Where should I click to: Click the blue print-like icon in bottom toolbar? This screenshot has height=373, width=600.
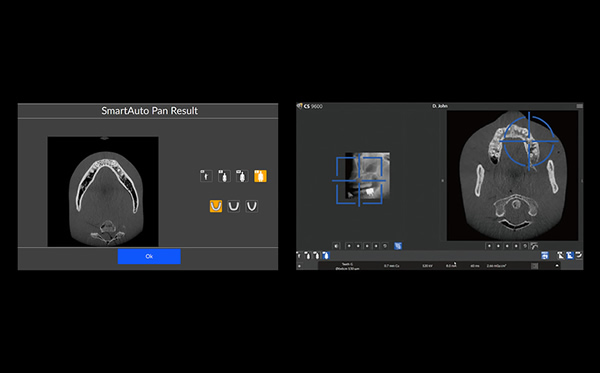point(545,255)
